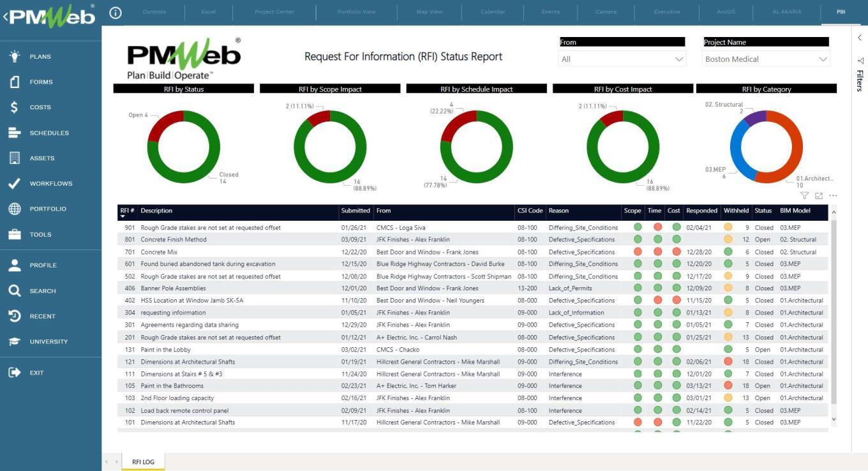
Task: Click the Exit arrow icon
Action: [x=14, y=373]
